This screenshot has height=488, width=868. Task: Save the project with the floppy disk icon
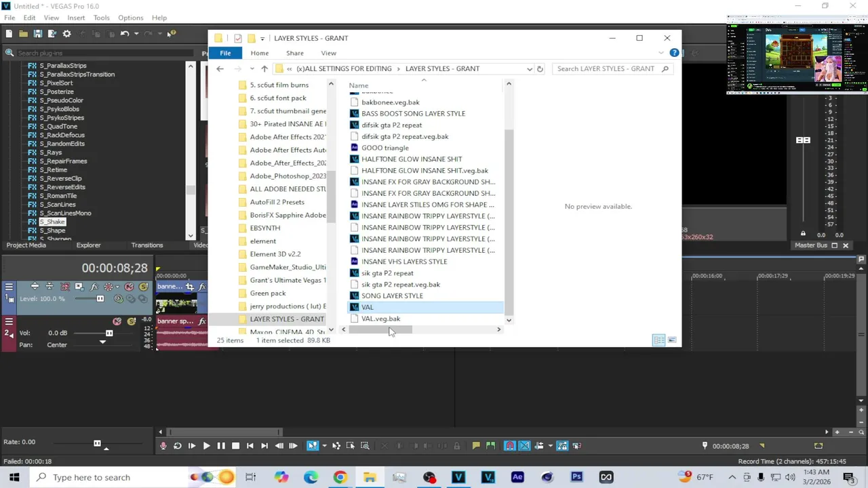tap(38, 34)
